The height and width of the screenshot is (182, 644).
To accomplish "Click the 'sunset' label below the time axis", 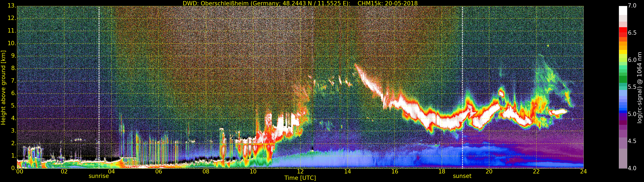I will click(x=462, y=176).
